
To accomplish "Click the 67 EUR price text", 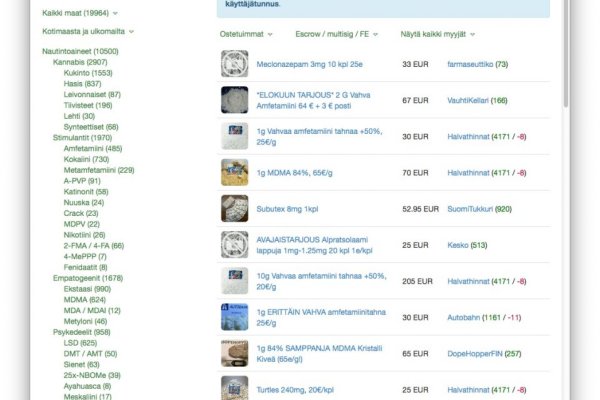I will [415, 100].
